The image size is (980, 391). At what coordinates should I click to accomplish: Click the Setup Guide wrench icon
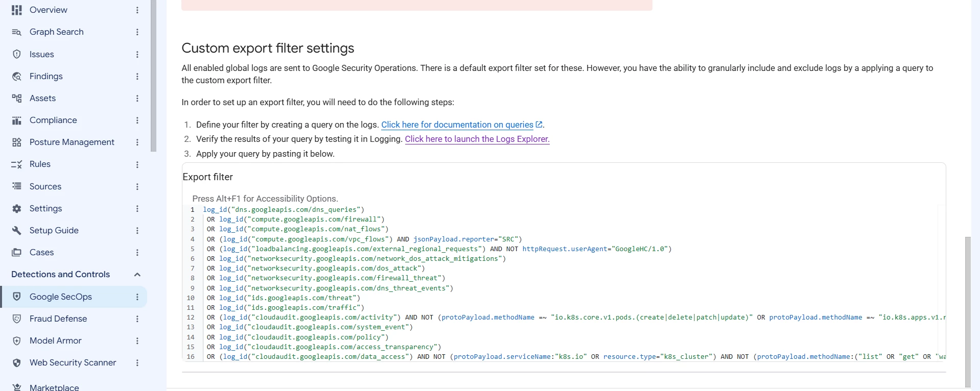point(17,231)
